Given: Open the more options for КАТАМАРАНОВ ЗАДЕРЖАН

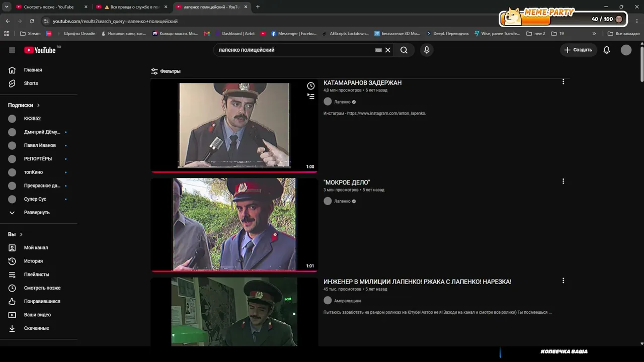Looking at the screenshot, I should [x=563, y=81].
